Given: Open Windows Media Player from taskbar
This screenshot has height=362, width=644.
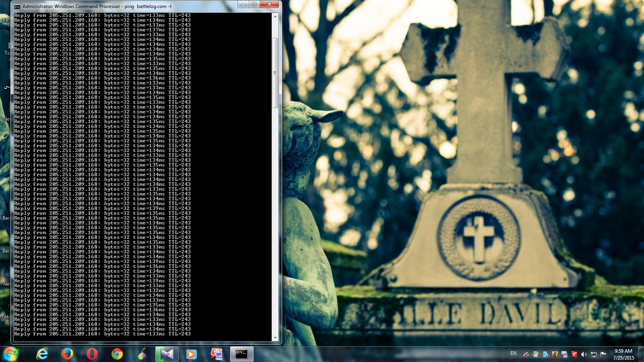Looking at the screenshot, I should (191, 354).
